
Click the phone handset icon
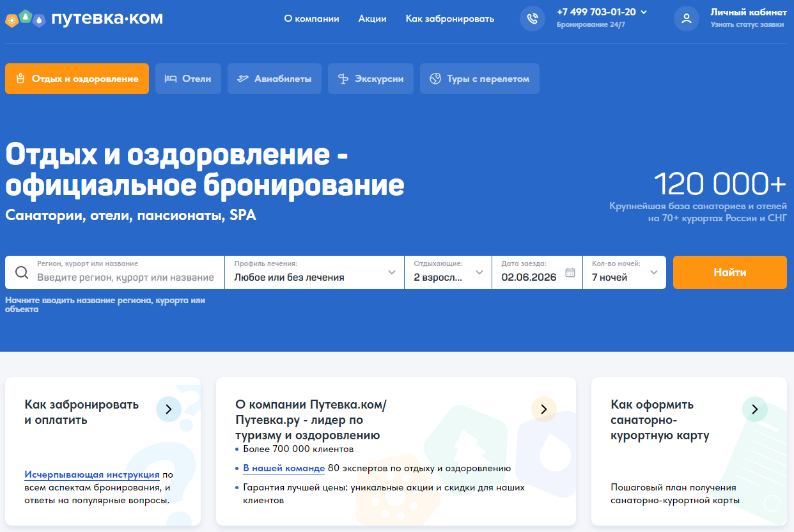pyautogui.click(x=533, y=19)
